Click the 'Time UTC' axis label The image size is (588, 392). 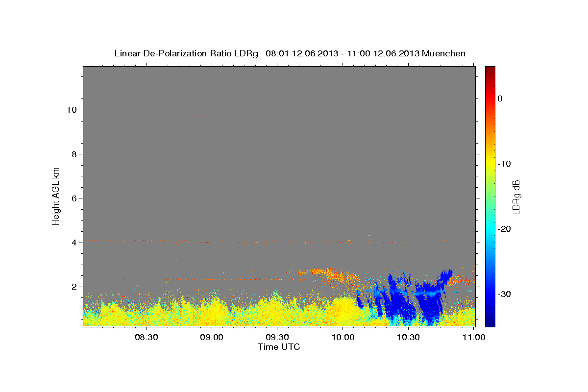(279, 347)
